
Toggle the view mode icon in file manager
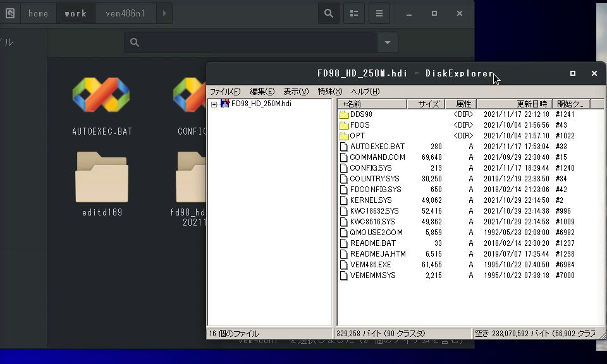click(354, 13)
